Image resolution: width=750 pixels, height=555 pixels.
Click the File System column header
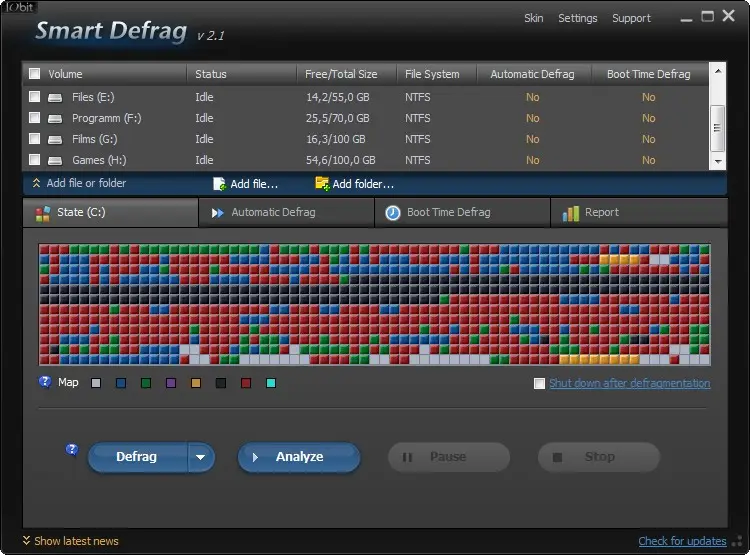pyautogui.click(x=437, y=74)
